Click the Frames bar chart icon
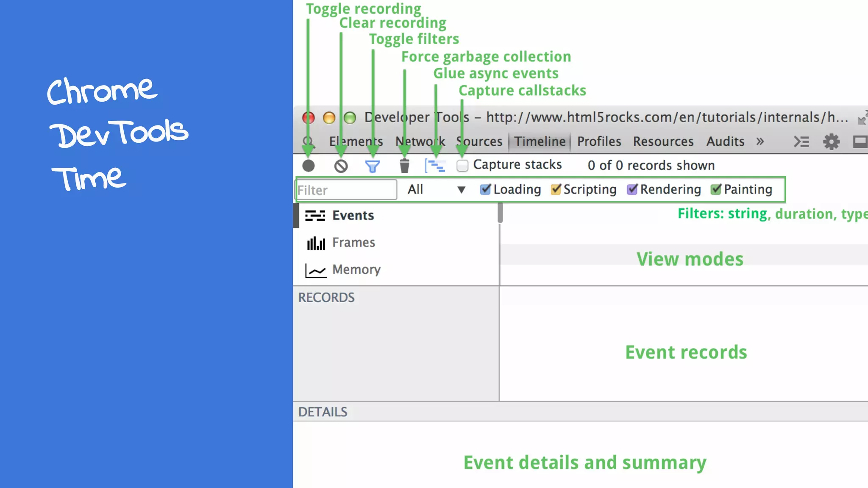Screen dimensions: 868x488 click(316, 243)
